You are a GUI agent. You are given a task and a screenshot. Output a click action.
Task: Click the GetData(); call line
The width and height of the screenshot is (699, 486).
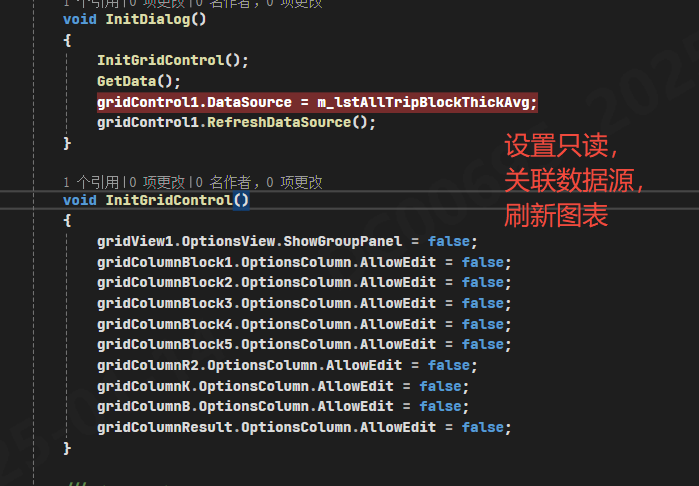pos(139,81)
